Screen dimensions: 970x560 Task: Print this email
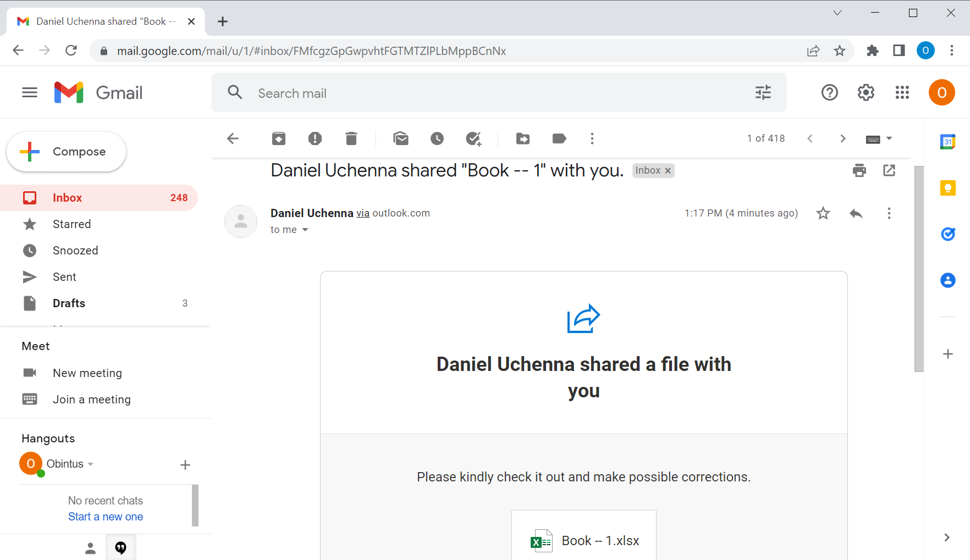(x=859, y=170)
